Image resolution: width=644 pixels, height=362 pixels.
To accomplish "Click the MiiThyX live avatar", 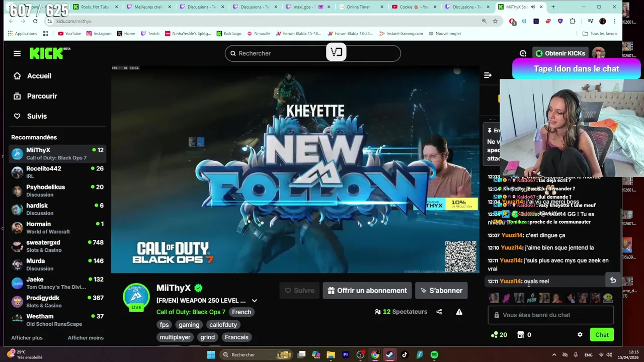I will click(x=136, y=297).
